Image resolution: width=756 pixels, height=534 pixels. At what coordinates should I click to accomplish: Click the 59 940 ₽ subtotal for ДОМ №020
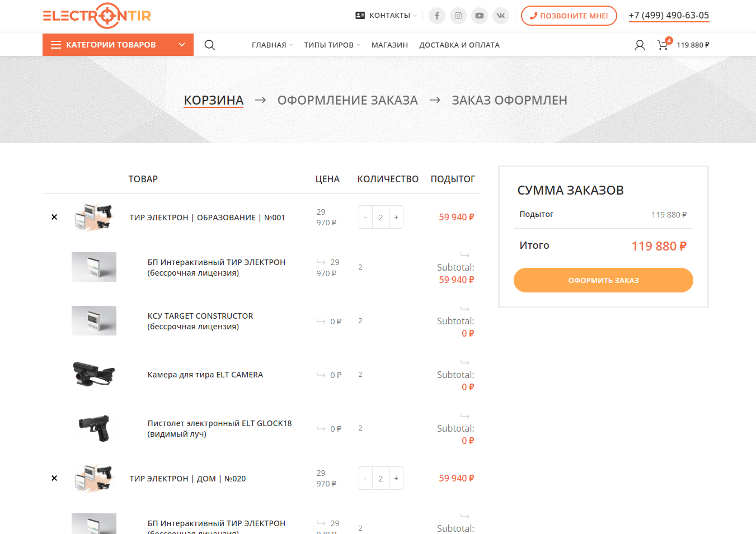click(457, 478)
